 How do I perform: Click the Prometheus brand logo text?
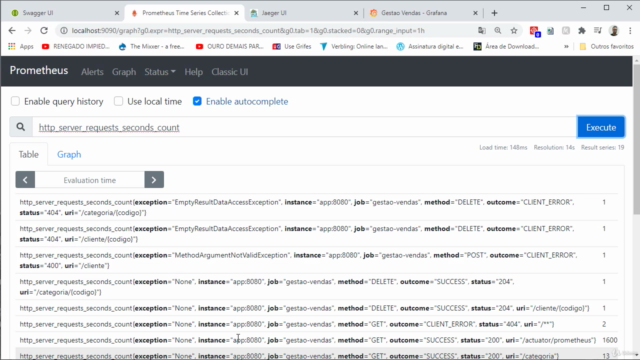pyautogui.click(x=39, y=71)
